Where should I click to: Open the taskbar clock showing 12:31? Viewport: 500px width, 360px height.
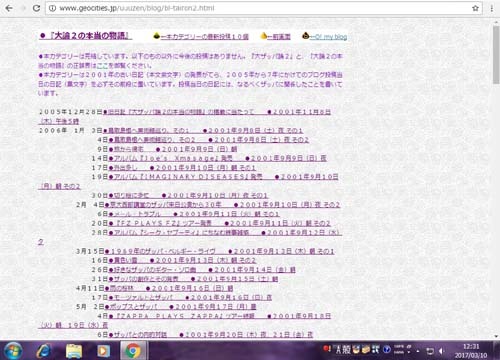[x=471, y=351]
